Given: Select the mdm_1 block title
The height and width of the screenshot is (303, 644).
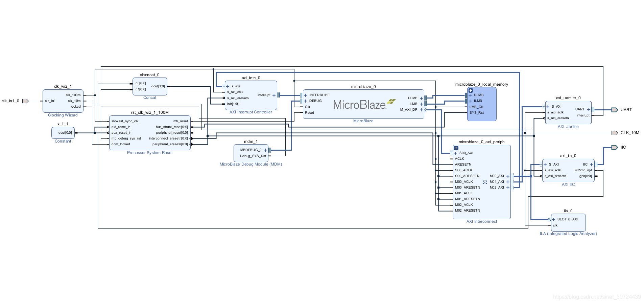Looking at the screenshot, I should pos(251,142).
